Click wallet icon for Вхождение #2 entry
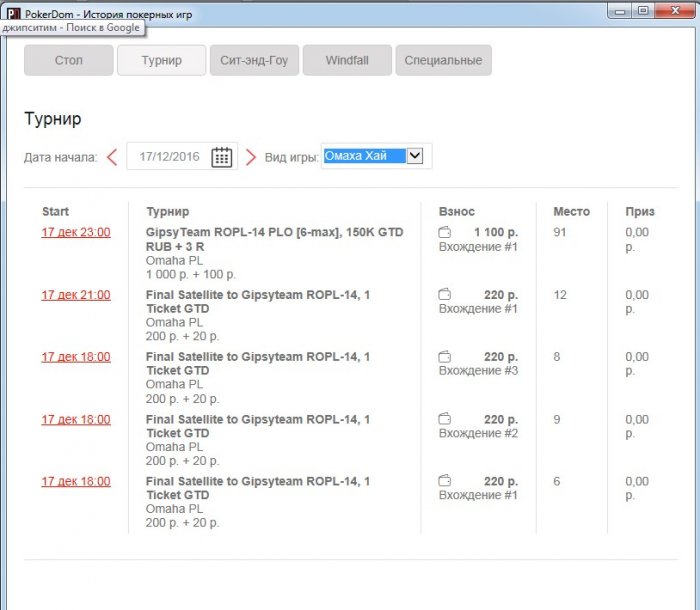This screenshot has height=610, width=700. 445,419
